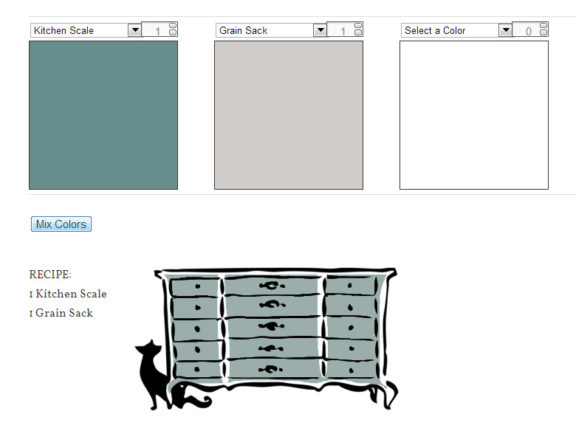Decrease the Grain Sack quantity with down arrow
576x434 pixels.
pyautogui.click(x=358, y=33)
